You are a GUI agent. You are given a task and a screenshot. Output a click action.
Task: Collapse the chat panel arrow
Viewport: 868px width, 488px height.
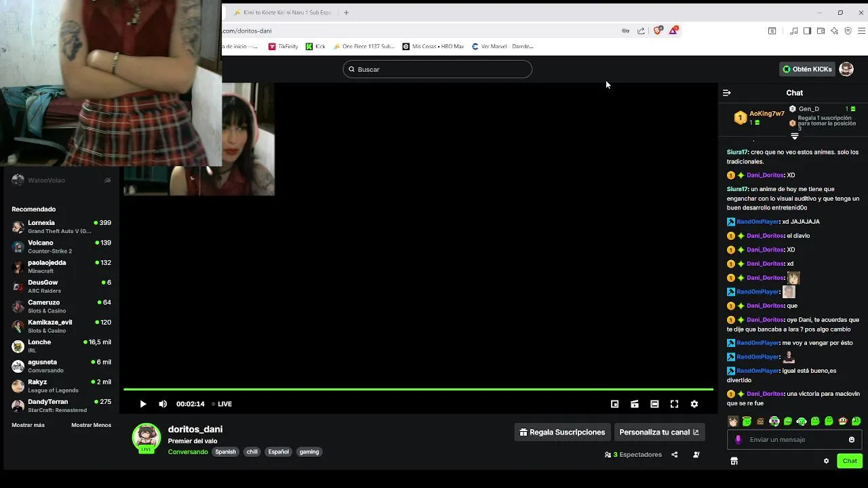coord(726,93)
